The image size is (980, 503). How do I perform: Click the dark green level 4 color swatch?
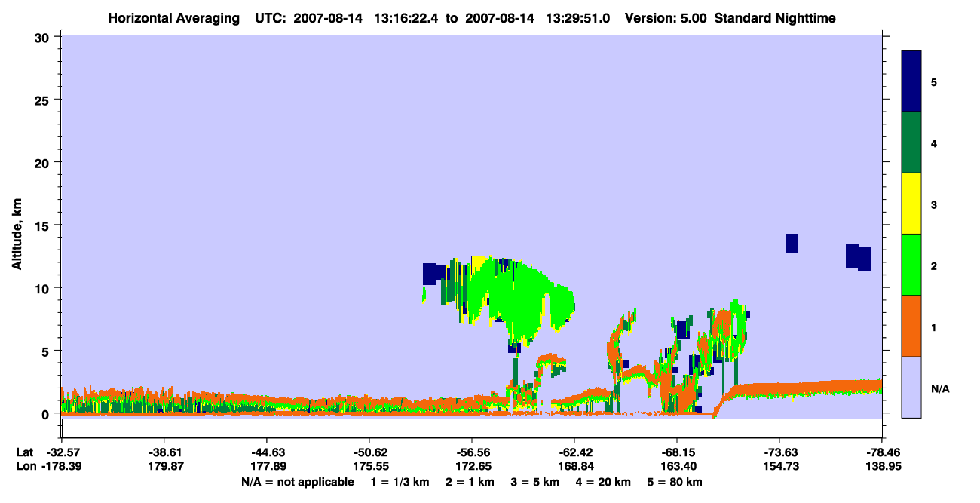911,143
